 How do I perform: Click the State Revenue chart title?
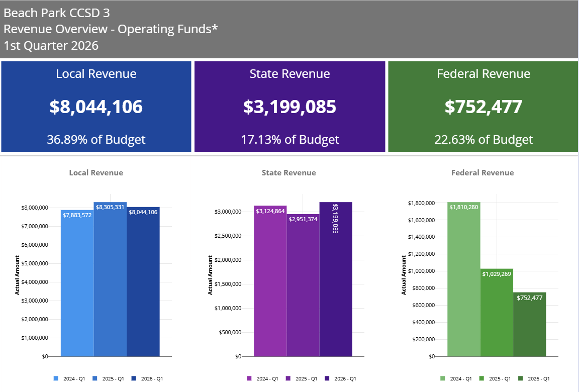[288, 172]
